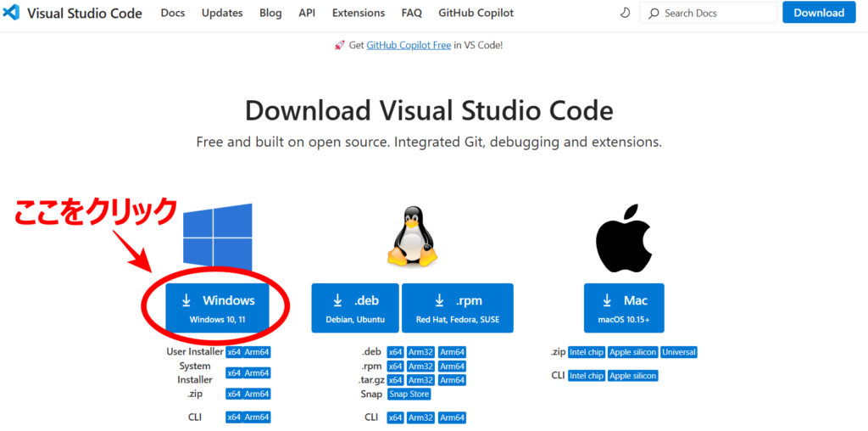Image resolution: width=868 pixels, height=431 pixels.
Task: Select x64 for Windows .zip
Action: click(x=234, y=394)
